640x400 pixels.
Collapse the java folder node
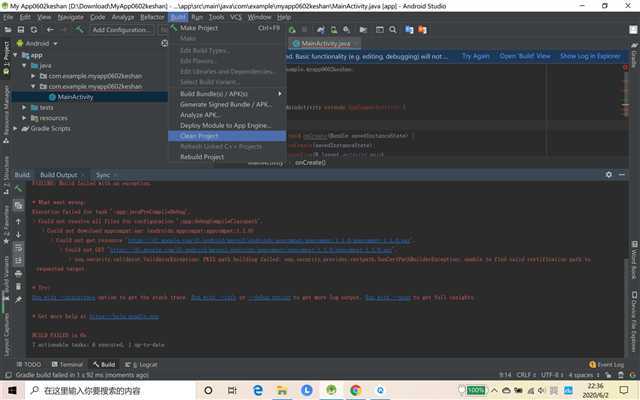point(24,65)
